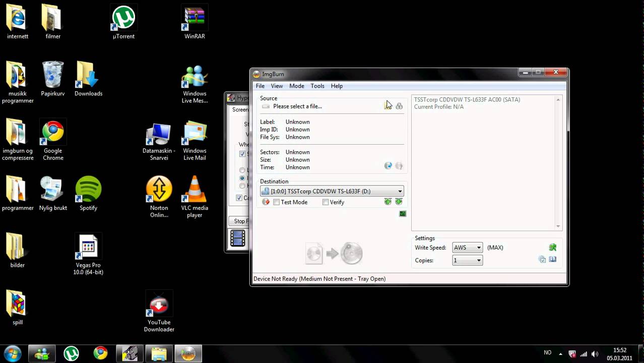Click the status bar 'Device Not Ready' message
This screenshot has width=644, height=363.
click(x=319, y=279)
